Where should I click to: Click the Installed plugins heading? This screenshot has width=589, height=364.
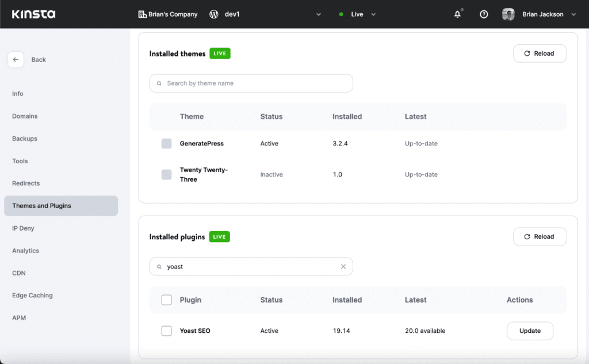177,237
